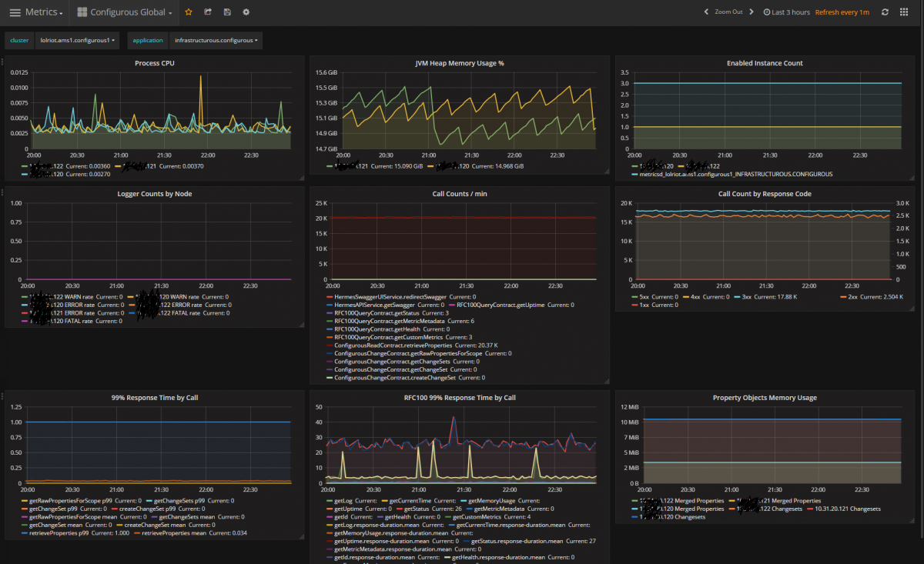
Task: Open the application infrastructurous.configurous dropdown
Action: (216, 40)
